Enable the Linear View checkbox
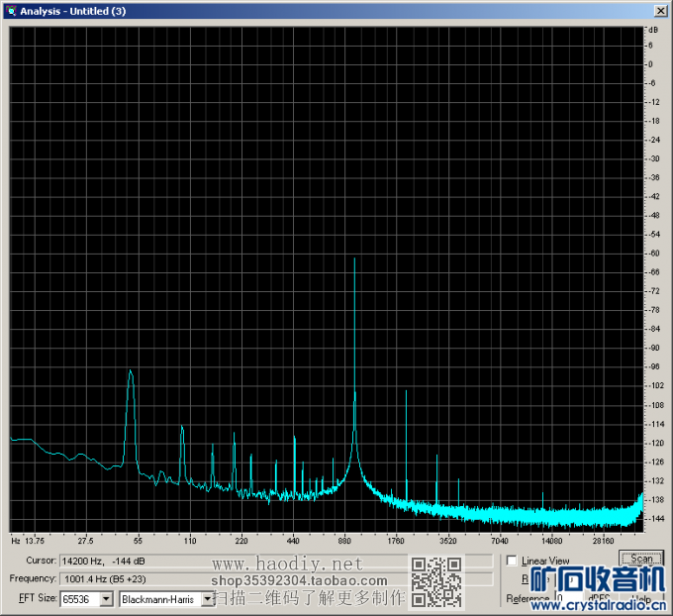Image resolution: width=673 pixels, height=616 pixels. click(x=512, y=561)
